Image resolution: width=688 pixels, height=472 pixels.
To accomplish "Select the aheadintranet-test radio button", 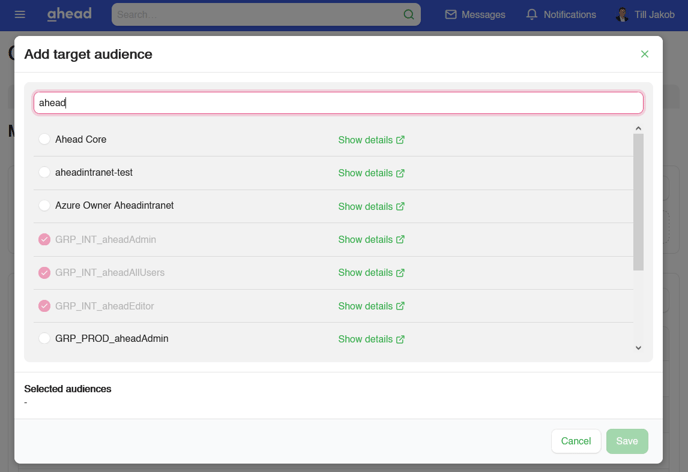I will click(x=44, y=172).
